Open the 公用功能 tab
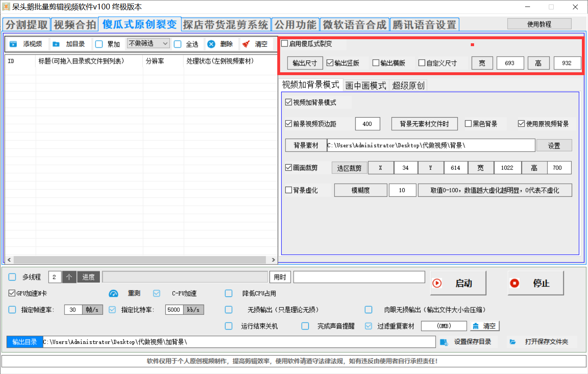588x374 pixels. point(295,24)
